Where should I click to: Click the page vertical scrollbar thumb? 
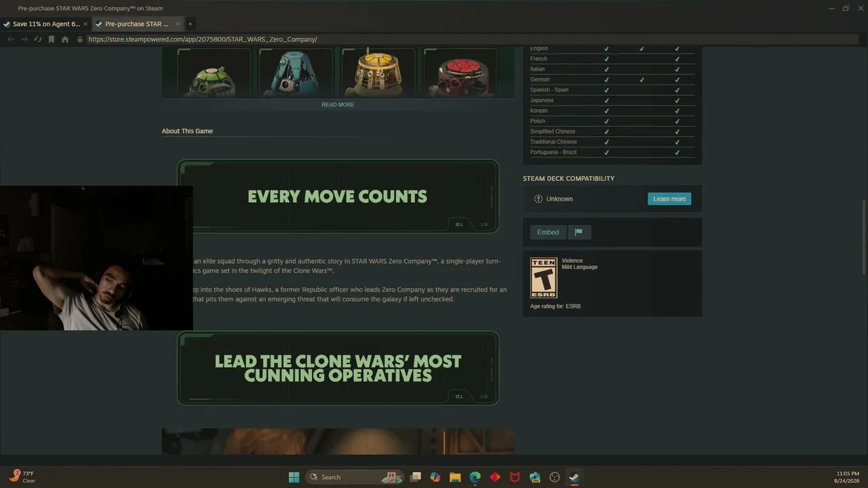click(x=864, y=237)
